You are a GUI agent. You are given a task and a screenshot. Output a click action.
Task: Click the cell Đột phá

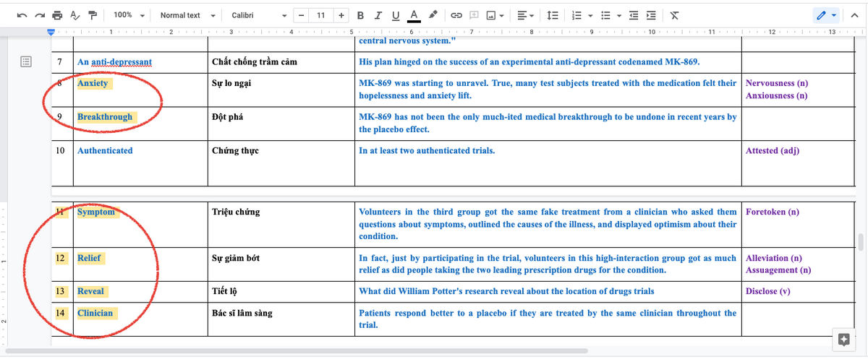228,117
